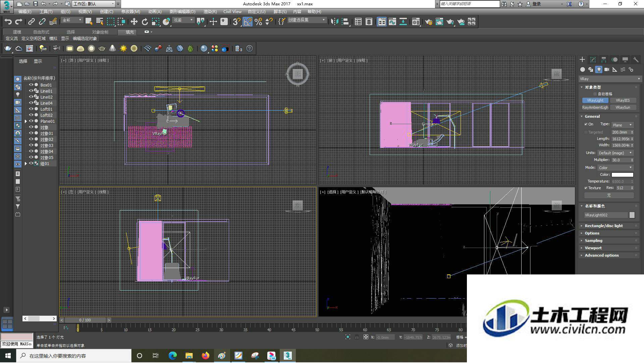Click the sun icon in populate toolbar

point(123,49)
